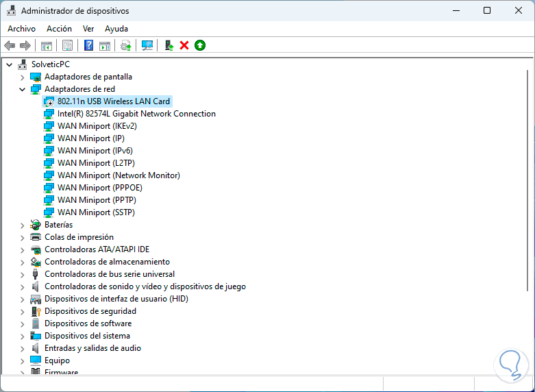Click the SolveticPC computer icon

click(x=22, y=64)
